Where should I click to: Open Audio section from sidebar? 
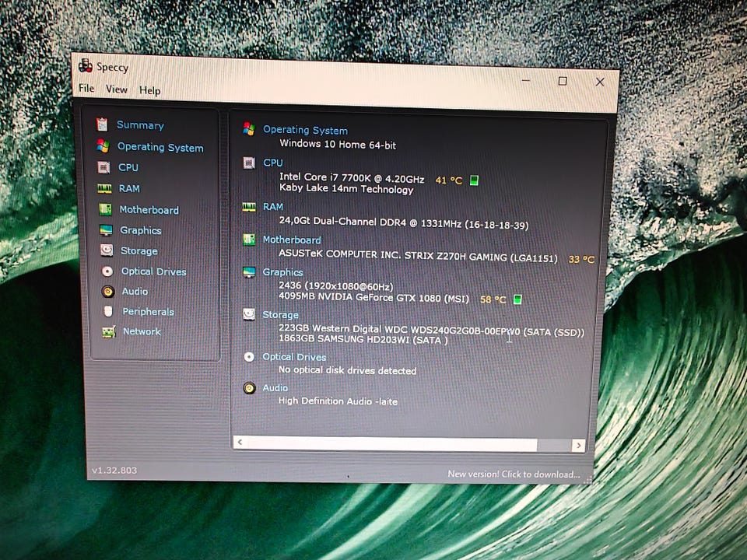click(135, 291)
